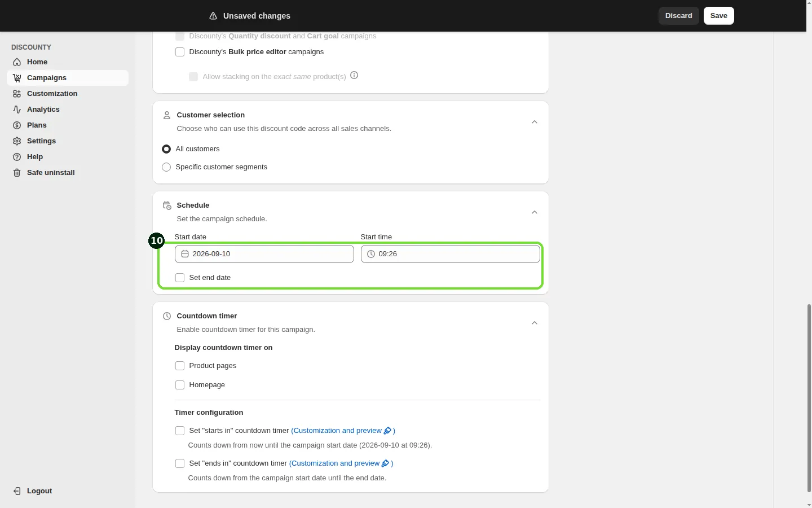This screenshot has height=508, width=812.
Task: Open Analytics from the sidebar
Action: (x=68, y=110)
